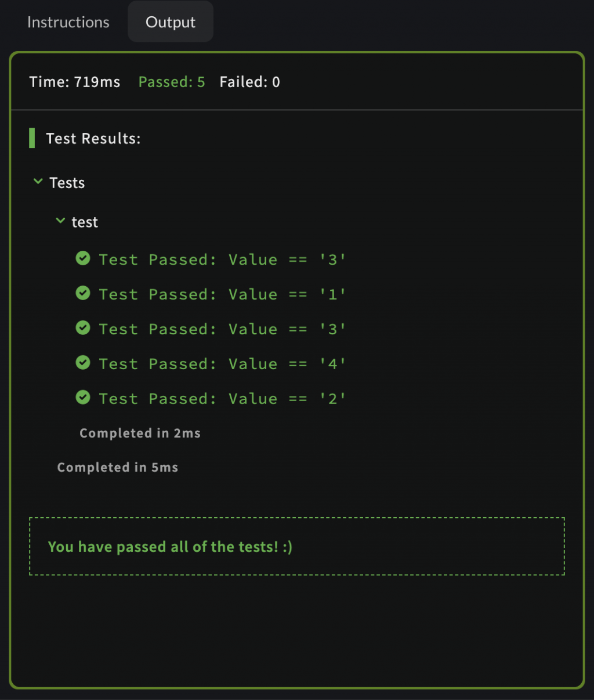Switch to the Instructions tab

(68, 22)
